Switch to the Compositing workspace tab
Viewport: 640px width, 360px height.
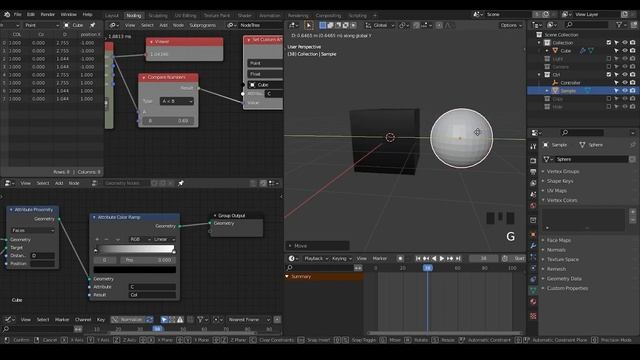(328, 16)
